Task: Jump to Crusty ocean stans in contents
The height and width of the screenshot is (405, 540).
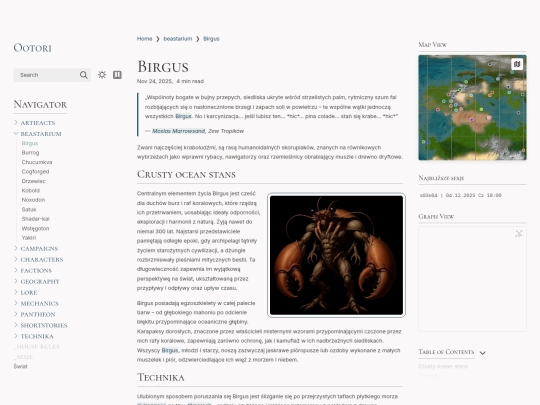Action: (x=443, y=366)
